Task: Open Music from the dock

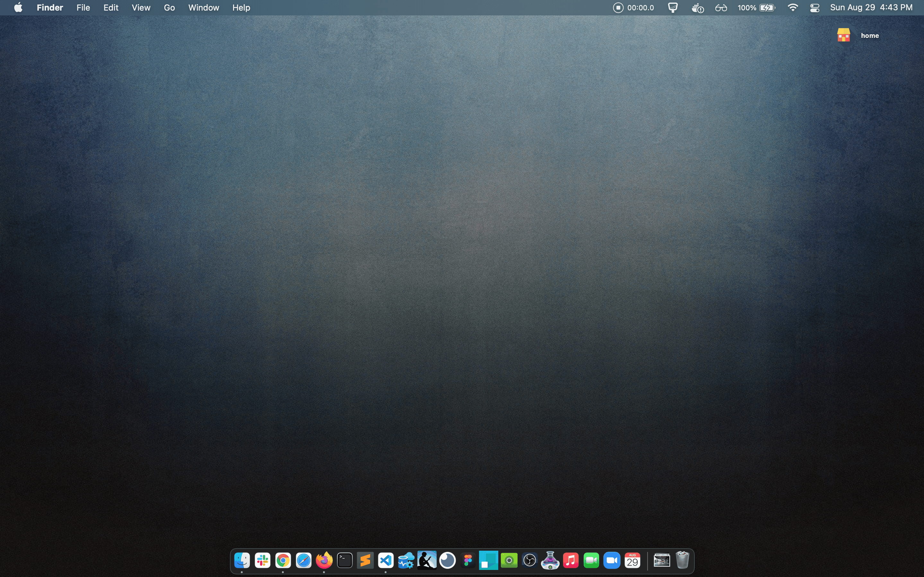Action: pos(571,560)
